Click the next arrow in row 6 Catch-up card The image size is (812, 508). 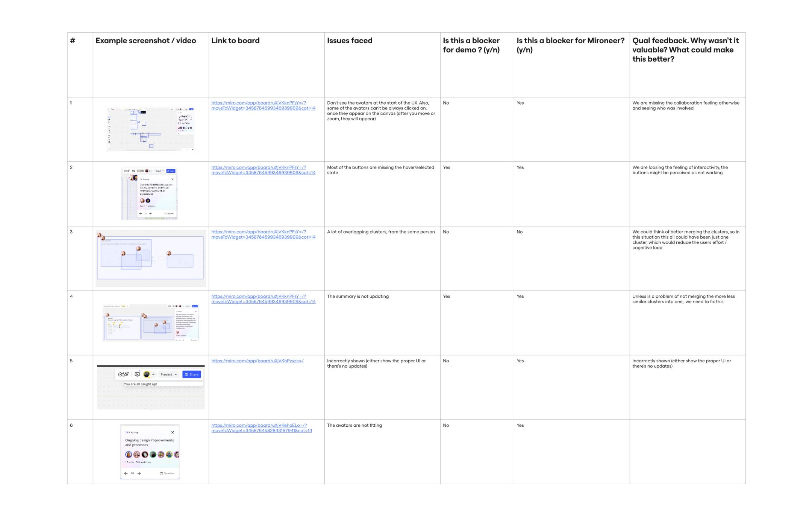click(139, 473)
